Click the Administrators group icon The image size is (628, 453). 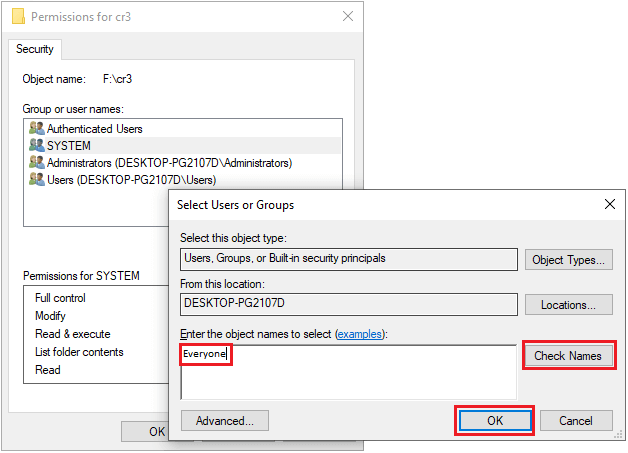tap(37, 163)
